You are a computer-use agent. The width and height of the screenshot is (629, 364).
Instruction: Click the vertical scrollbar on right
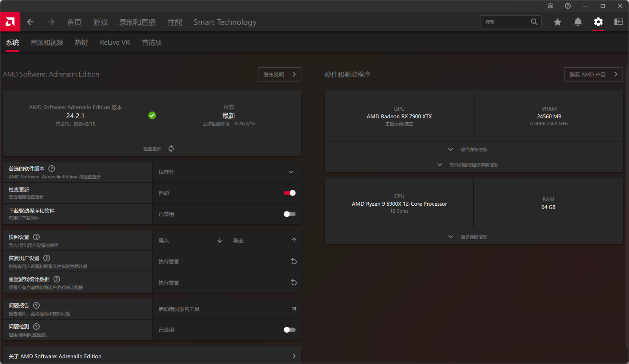click(627, 207)
